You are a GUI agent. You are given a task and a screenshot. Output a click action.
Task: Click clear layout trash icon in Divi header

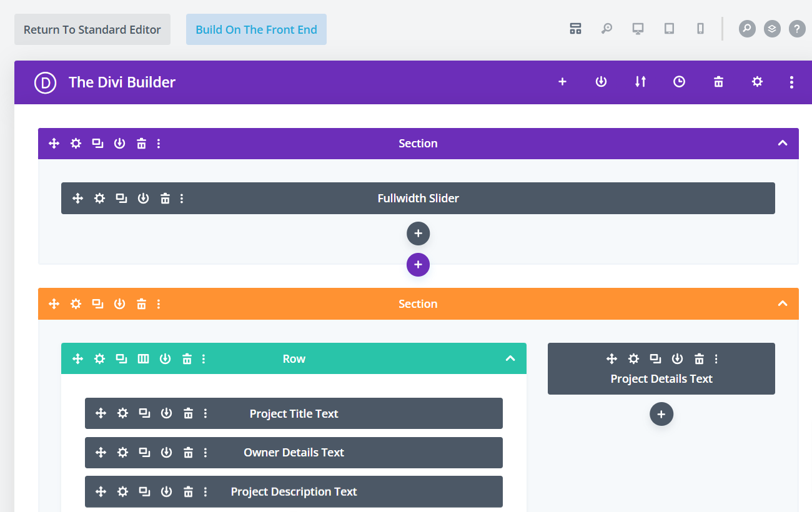coord(718,82)
